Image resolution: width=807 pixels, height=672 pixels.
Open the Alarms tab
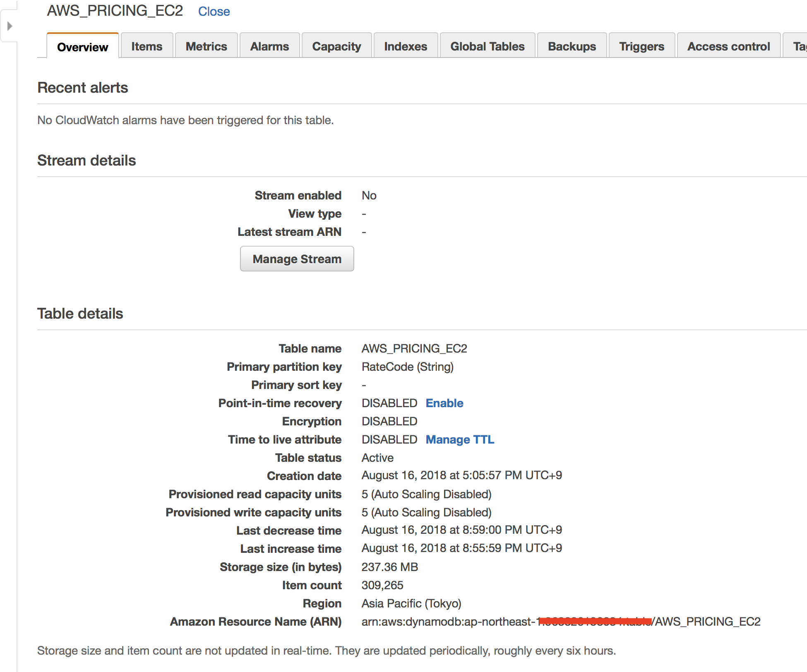(270, 46)
